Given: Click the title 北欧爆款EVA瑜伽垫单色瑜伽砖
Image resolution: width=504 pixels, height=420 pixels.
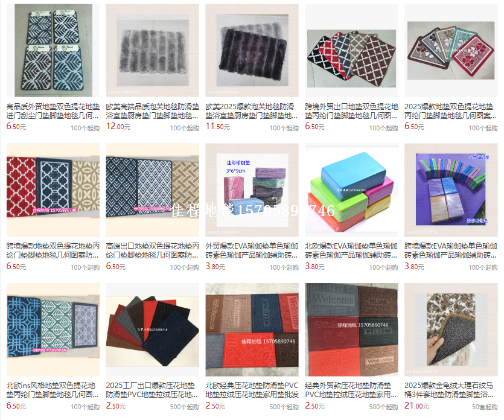Looking at the screenshot, I should 351,250.
